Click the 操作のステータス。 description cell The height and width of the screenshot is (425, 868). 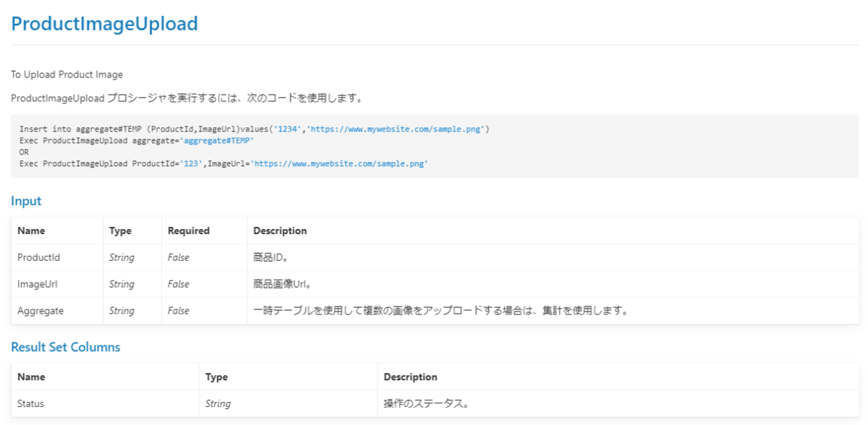pyautogui.click(x=425, y=404)
